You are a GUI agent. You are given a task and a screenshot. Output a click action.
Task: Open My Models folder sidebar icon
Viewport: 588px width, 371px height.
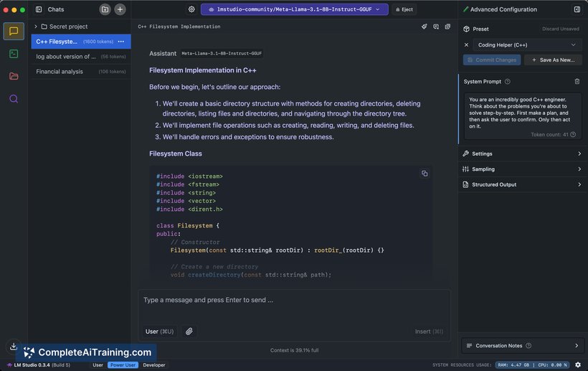click(x=14, y=77)
